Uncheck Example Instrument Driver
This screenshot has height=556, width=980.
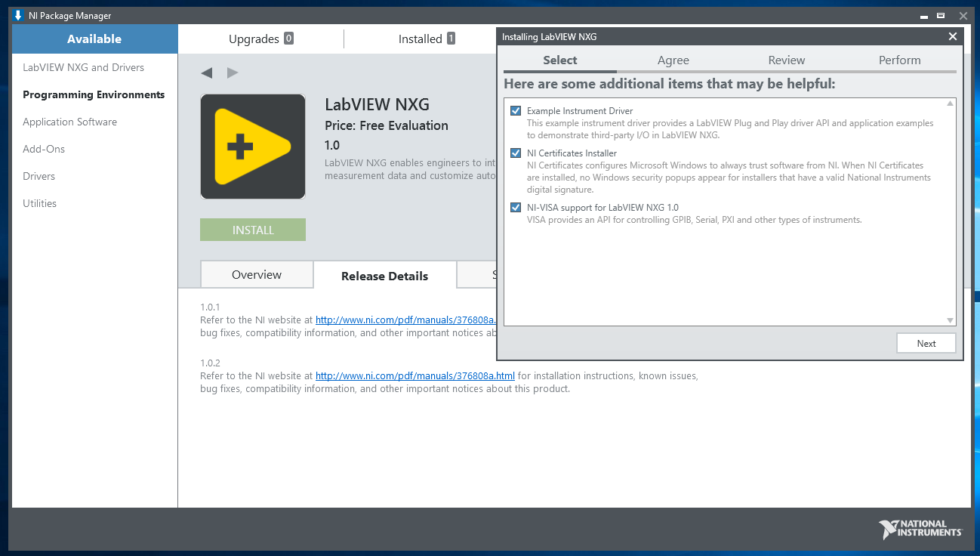point(516,110)
